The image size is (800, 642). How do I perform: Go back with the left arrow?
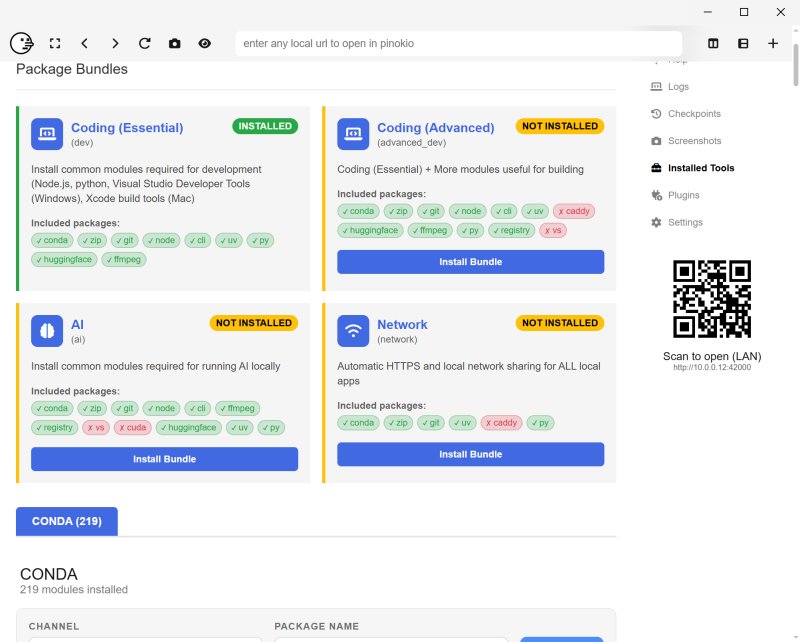coord(85,43)
